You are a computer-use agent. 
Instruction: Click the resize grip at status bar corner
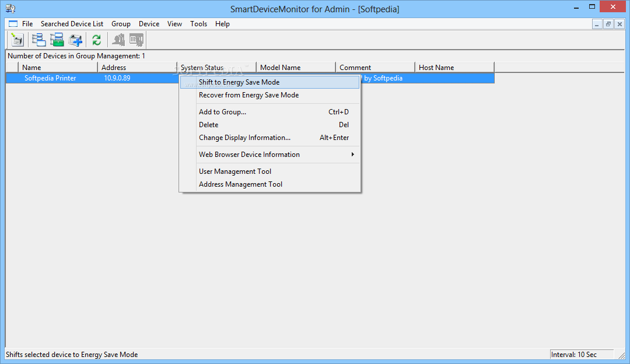[622, 355]
